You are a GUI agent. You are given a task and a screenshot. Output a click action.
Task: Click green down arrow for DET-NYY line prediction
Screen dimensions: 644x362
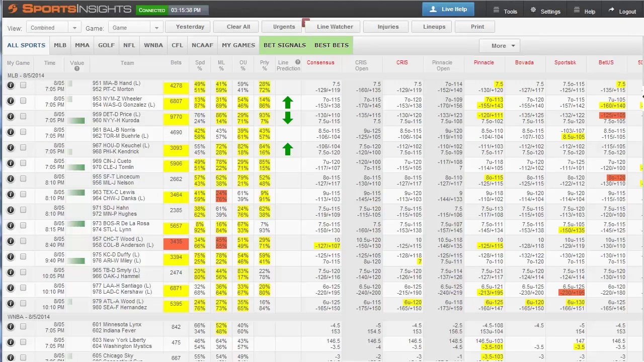pos(287,118)
